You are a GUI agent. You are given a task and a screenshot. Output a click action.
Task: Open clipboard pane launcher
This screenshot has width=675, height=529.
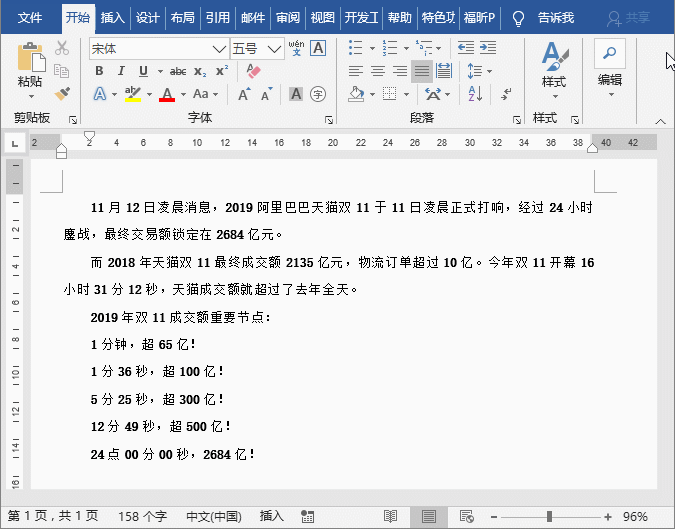[x=73, y=120]
